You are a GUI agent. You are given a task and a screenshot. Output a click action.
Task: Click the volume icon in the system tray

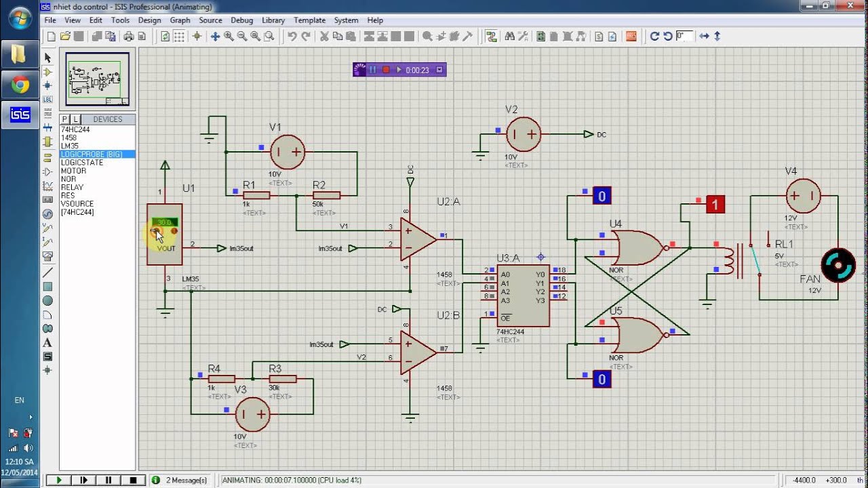tap(28, 448)
